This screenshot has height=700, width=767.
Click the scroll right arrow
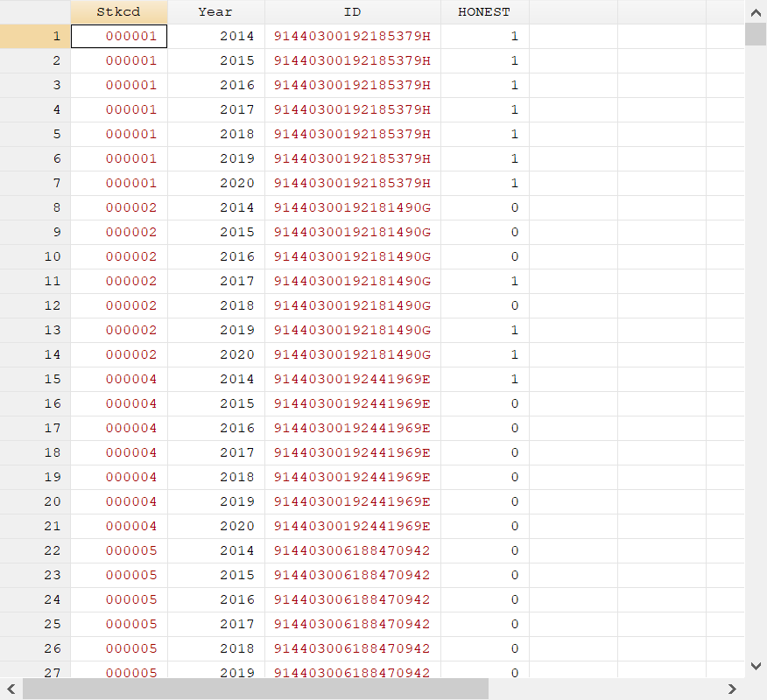(x=732, y=689)
